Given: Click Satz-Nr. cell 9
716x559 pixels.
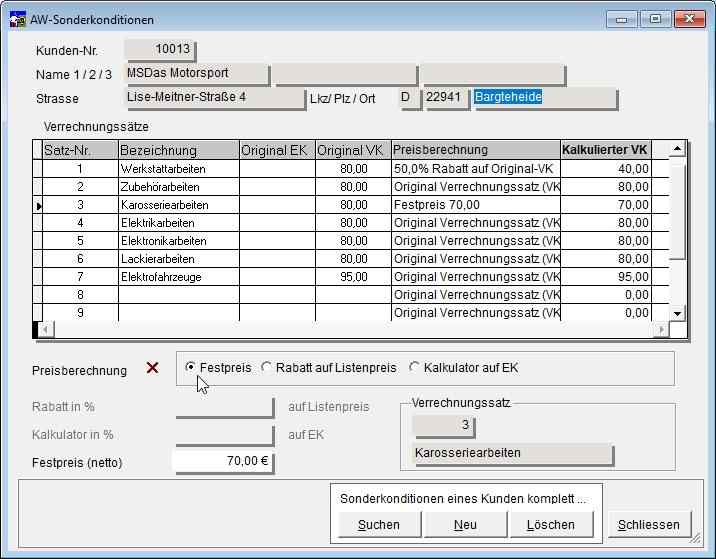Looking at the screenshot, I should coord(80,313).
